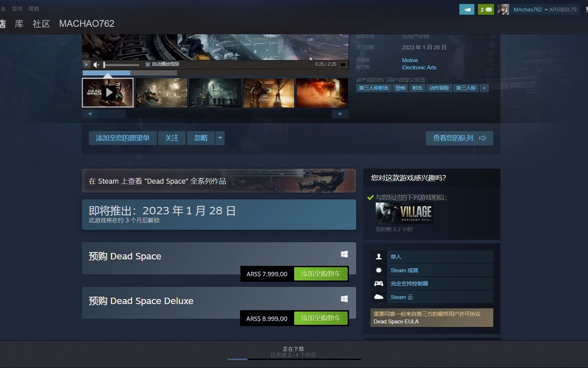Click the Steam cloud icon
588x368 pixels.
tap(379, 297)
